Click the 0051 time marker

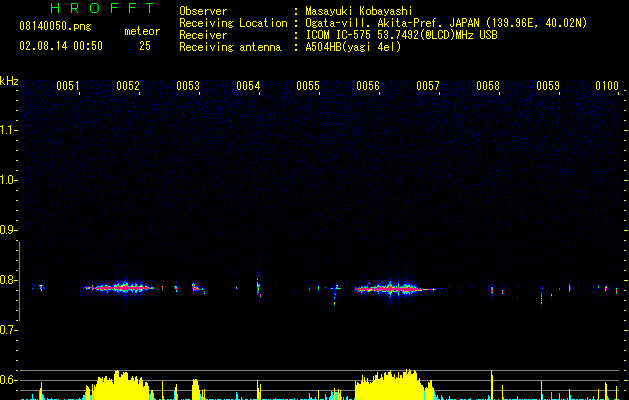67,86
